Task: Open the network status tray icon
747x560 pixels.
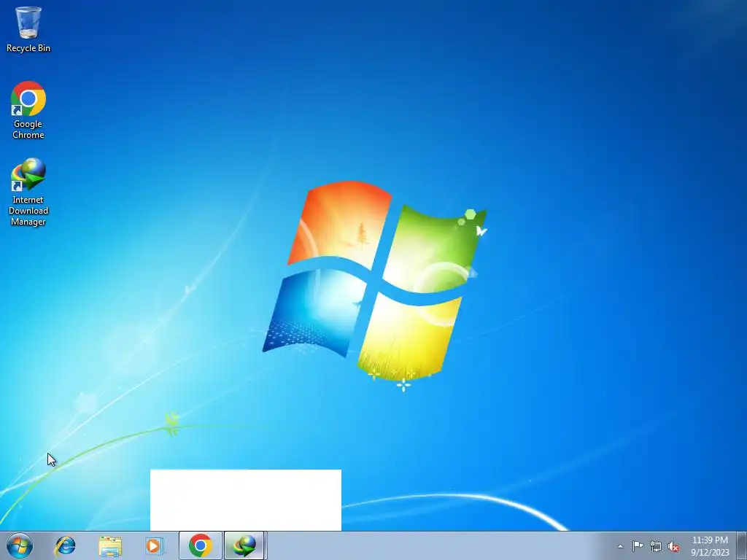Action: click(x=656, y=546)
